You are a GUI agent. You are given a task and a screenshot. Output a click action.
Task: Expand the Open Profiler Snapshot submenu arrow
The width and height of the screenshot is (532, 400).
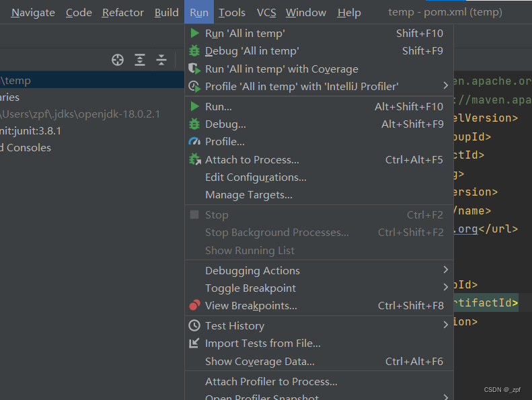[445, 397]
